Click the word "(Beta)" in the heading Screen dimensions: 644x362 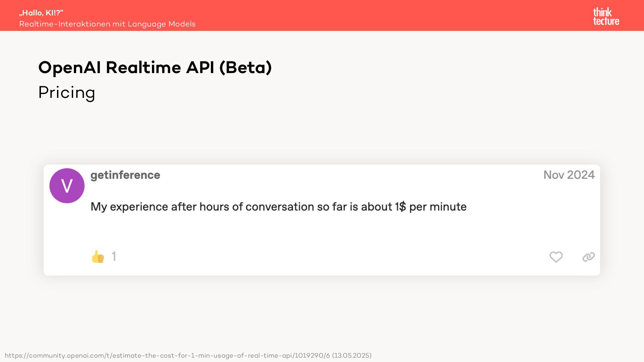[x=245, y=67]
